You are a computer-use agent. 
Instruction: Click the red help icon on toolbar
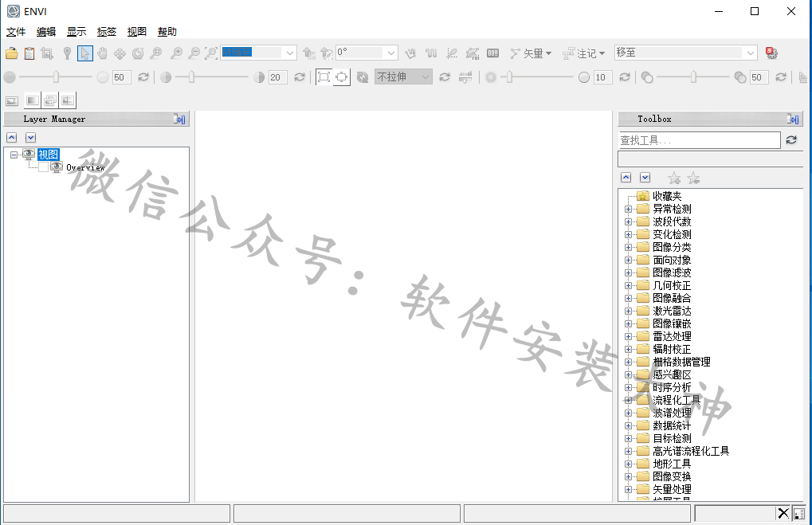pos(771,53)
